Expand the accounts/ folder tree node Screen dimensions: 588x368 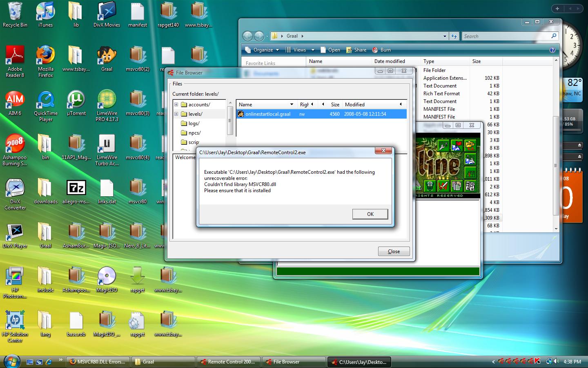coord(176,105)
